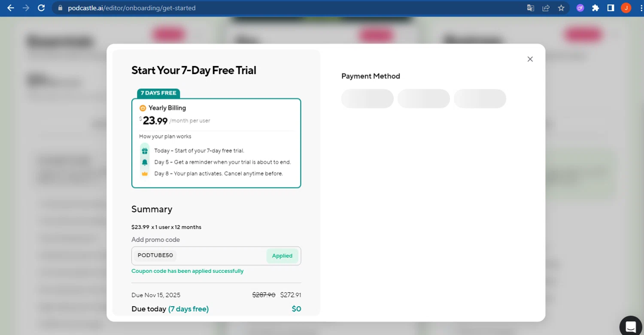Click 'Due Nov 15, 2025' text
This screenshot has height=335, width=644.
coord(156,295)
